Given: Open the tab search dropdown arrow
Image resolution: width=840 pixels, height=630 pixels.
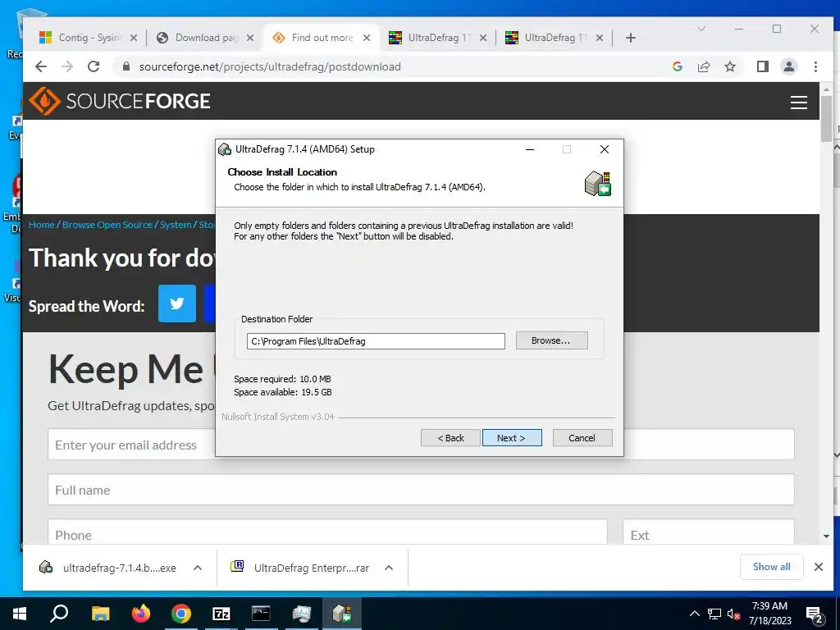Looking at the screenshot, I should pos(701,29).
